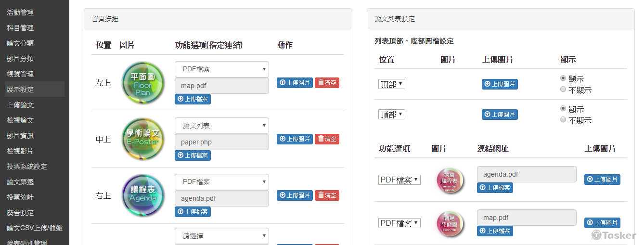Open 科目管理 in the sidebar
The height and width of the screenshot is (245, 644).
click(x=20, y=28)
